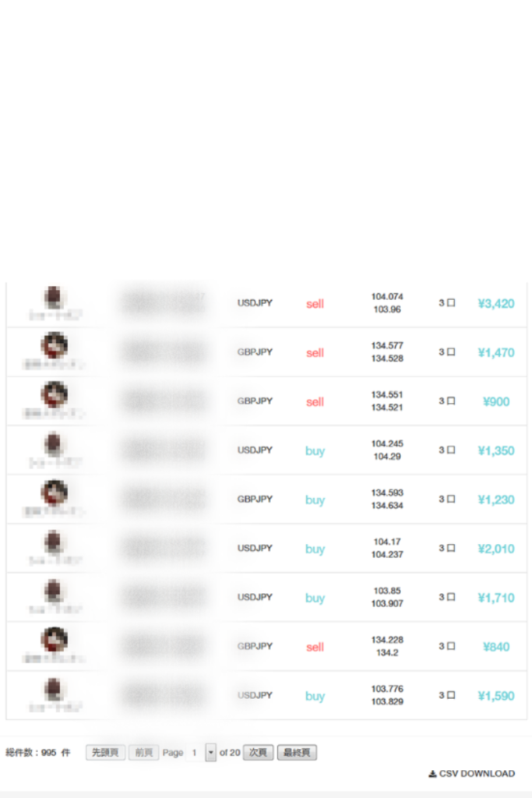This screenshot has width=532, height=798.
Task: Click the avatar in the ¥1,230 row
Action: pyautogui.click(x=54, y=493)
